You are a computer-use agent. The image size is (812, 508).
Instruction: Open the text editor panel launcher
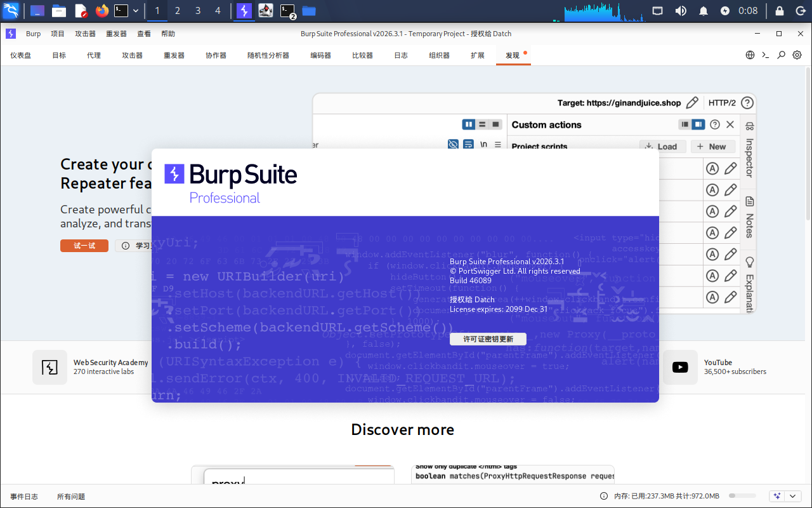tap(81, 10)
